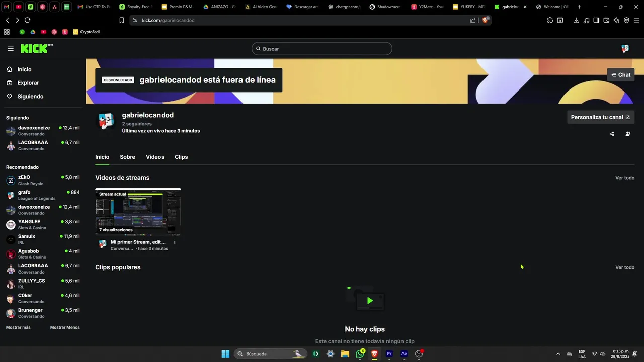644x362 pixels.
Task: Click the gabrielocandod channel avatar
Action: [x=106, y=121]
